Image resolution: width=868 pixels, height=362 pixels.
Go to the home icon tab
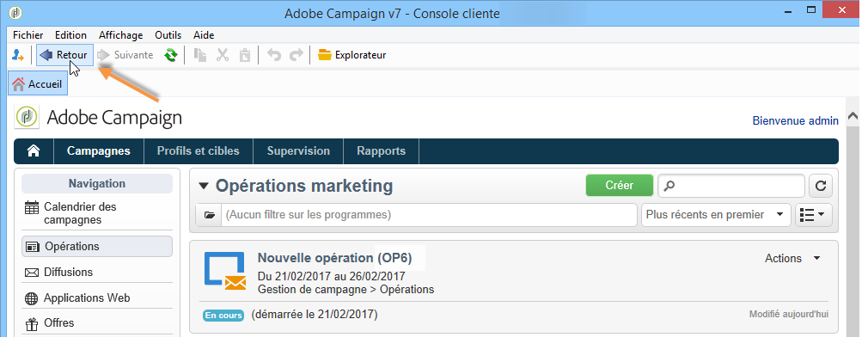pos(34,151)
